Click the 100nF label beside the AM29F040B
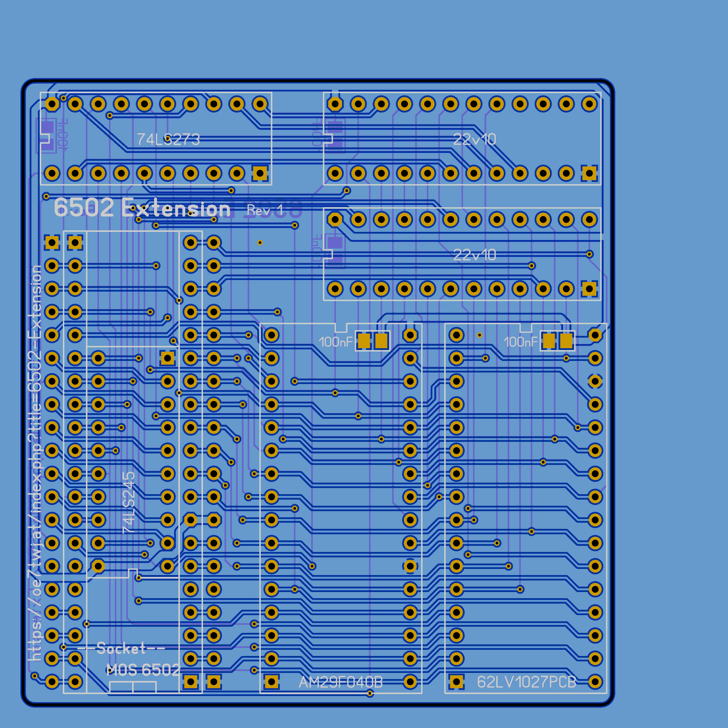The width and height of the screenshot is (728, 728). point(335,342)
